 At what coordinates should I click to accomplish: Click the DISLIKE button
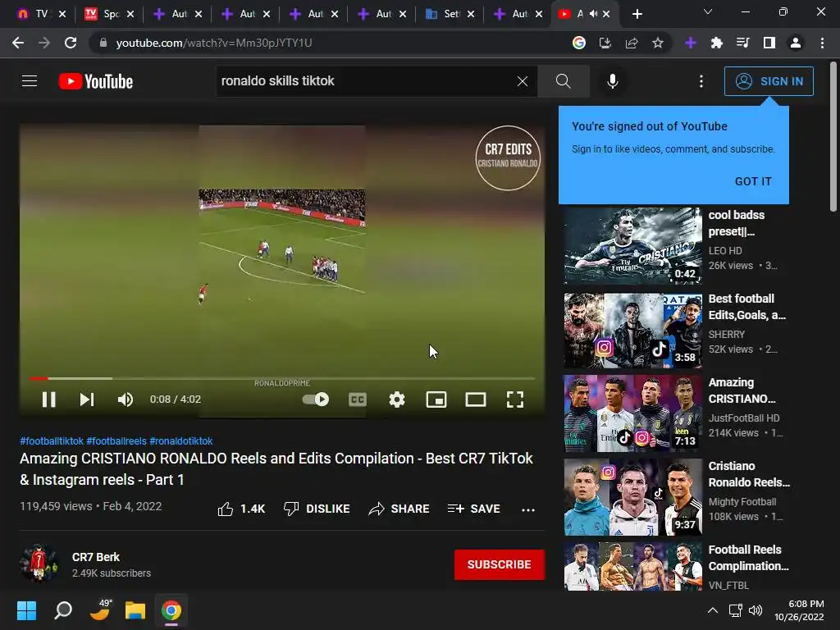(x=316, y=509)
